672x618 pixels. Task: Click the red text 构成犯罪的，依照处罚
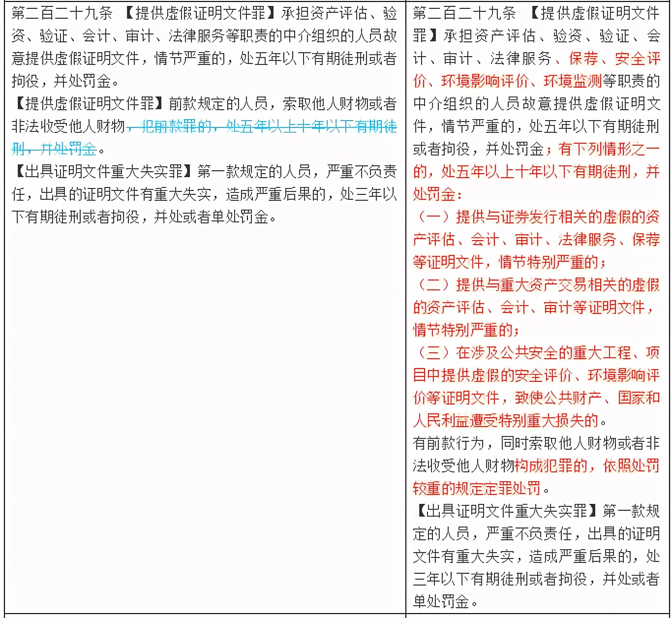click(x=586, y=466)
